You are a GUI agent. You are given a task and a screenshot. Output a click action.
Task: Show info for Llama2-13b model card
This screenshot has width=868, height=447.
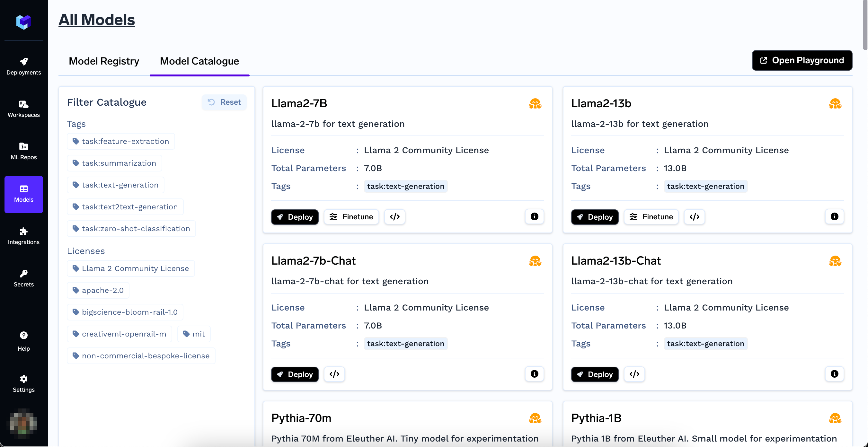pyautogui.click(x=834, y=216)
